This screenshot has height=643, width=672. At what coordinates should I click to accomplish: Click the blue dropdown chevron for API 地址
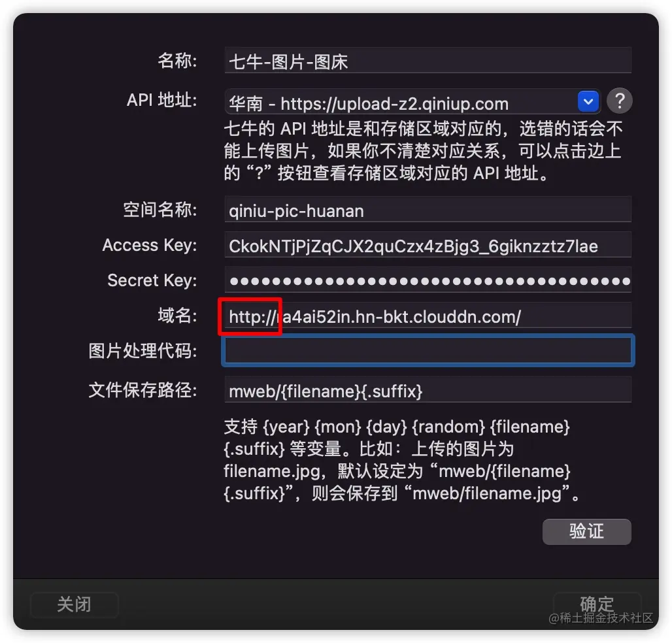[x=588, y=101]
